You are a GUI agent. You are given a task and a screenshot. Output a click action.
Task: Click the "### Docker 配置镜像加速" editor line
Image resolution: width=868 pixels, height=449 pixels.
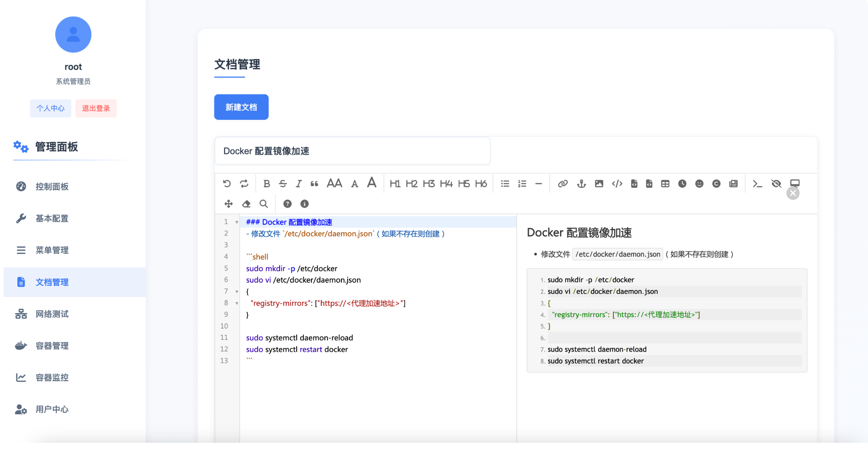289,222
